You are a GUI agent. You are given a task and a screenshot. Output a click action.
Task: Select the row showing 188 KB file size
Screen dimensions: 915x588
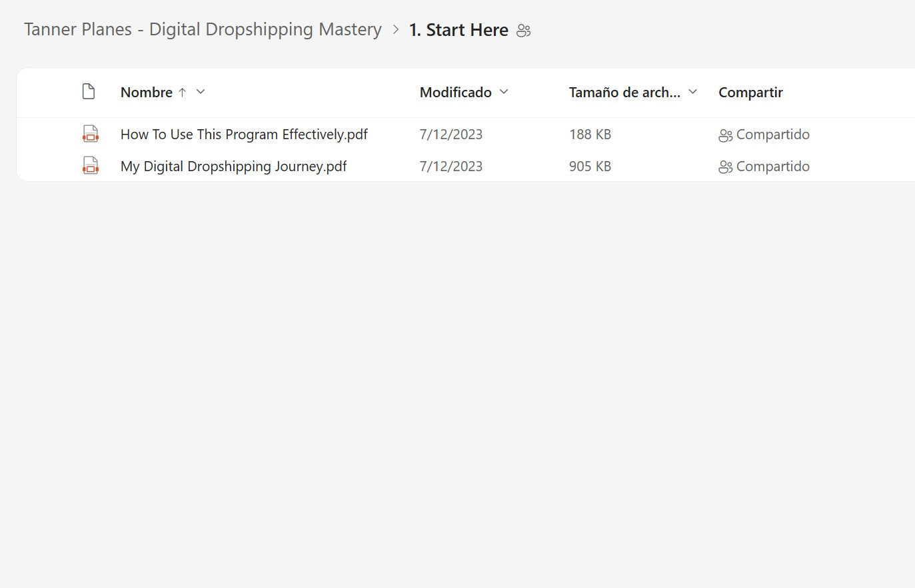590,135
